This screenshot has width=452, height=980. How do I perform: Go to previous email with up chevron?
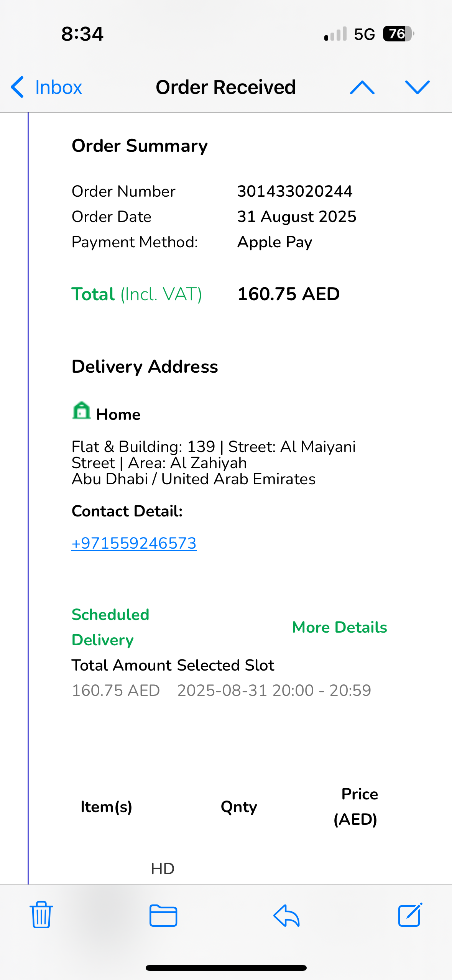coord(362,87)
